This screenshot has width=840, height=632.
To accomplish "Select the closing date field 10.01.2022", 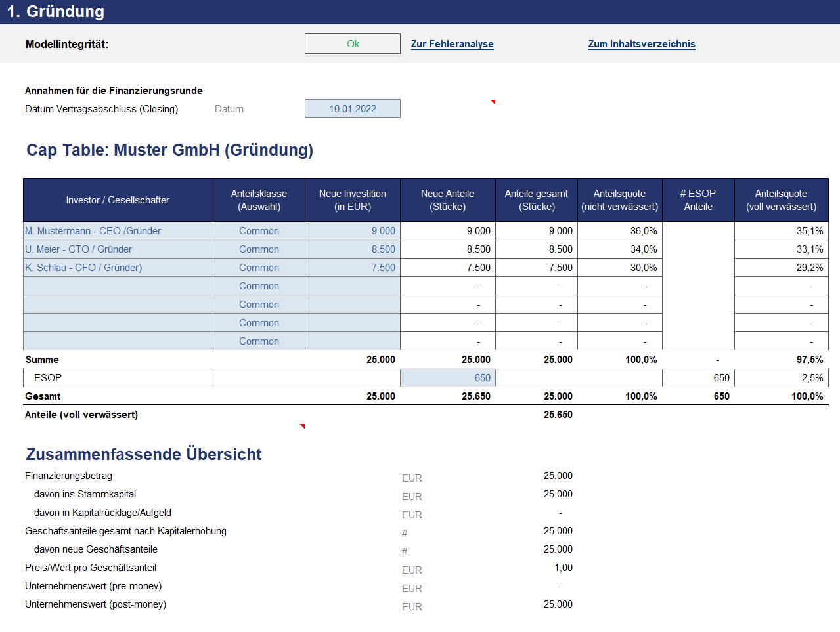I will (x=353, y=109).
